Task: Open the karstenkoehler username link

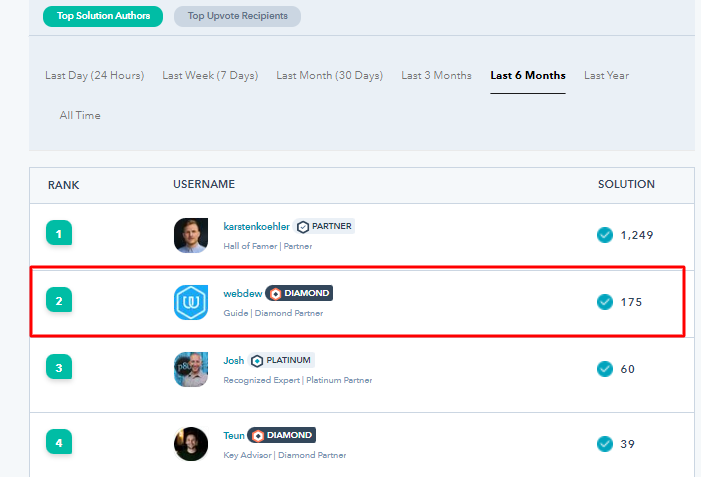Action: (256, 226)
